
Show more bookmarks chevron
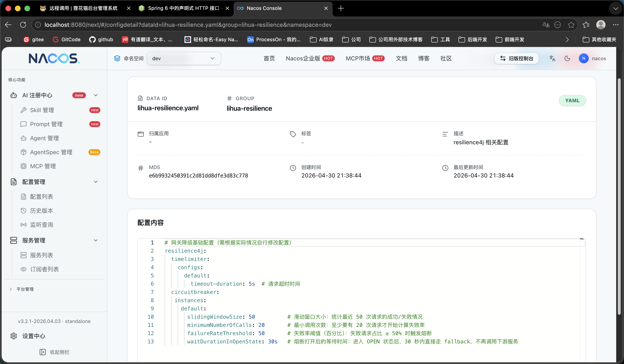(567, 39)
